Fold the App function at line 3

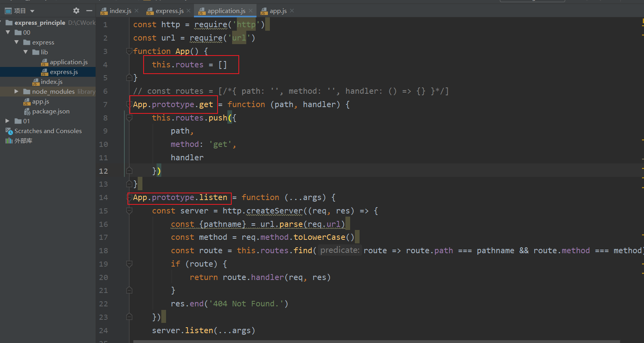[x=129, y=51]
